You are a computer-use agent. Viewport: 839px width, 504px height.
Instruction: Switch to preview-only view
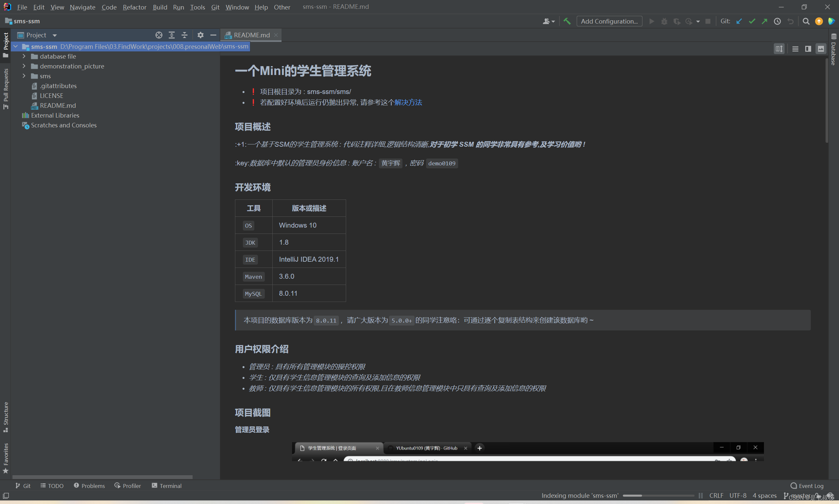[x=821, y=49]
